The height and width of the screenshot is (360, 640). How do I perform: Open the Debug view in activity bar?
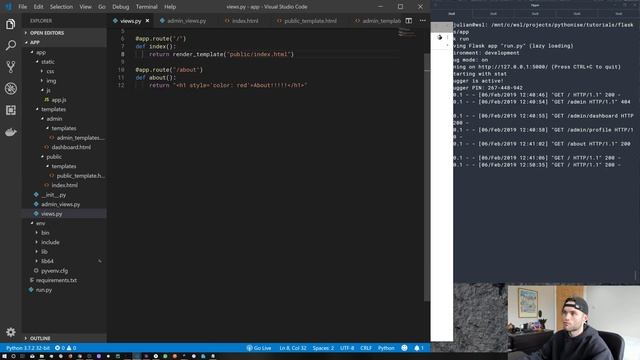pos(11,89)
